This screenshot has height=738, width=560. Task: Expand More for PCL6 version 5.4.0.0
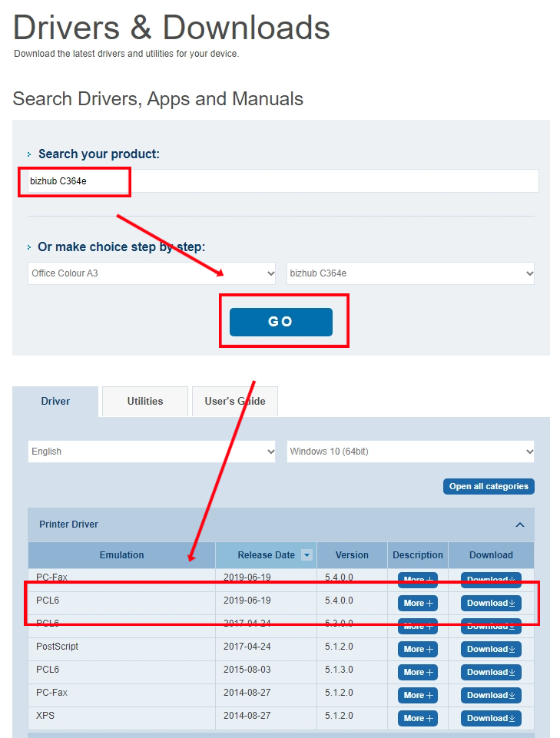(x=418, y=603)
